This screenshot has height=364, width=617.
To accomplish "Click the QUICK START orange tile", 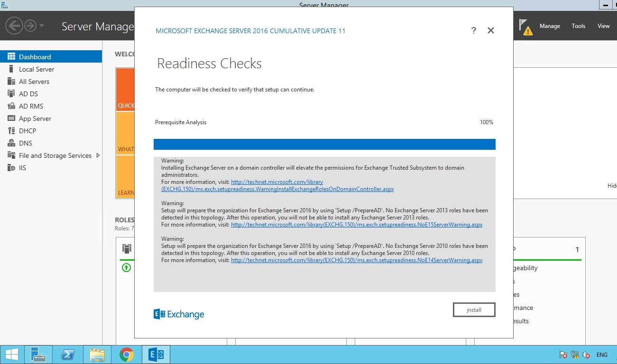I will [x=125, y=90].
